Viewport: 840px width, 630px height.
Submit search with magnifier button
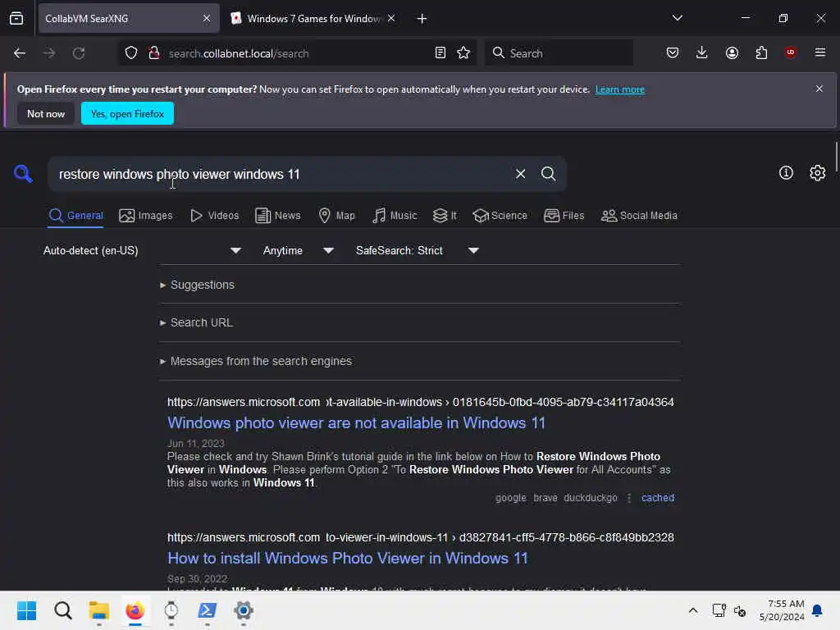pyautogui.click(x=548, y=174)
